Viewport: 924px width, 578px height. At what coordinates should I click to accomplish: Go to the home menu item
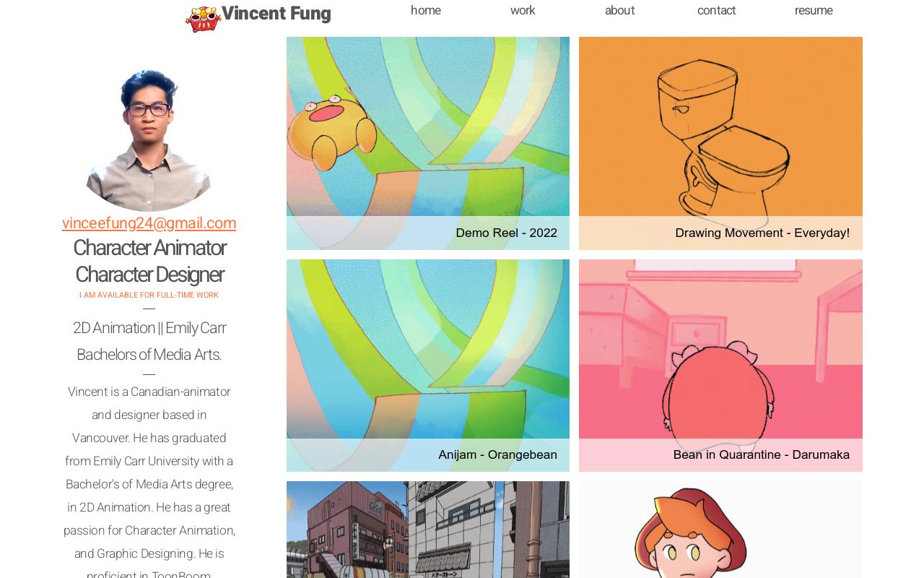coord(426,10)
